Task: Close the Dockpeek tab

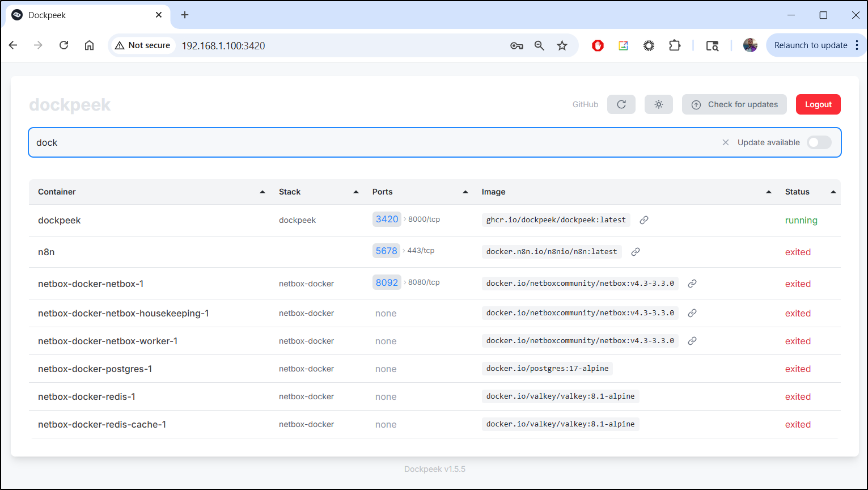Action: point(159,15)
